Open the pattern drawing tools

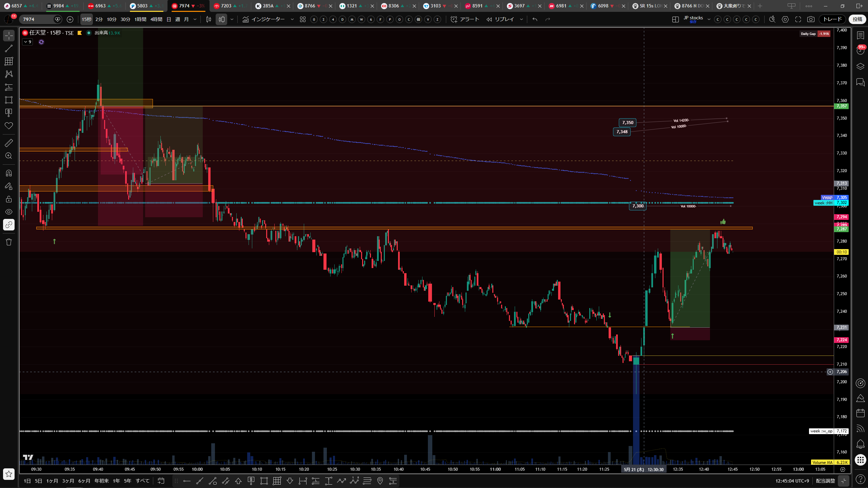point(9,74)
